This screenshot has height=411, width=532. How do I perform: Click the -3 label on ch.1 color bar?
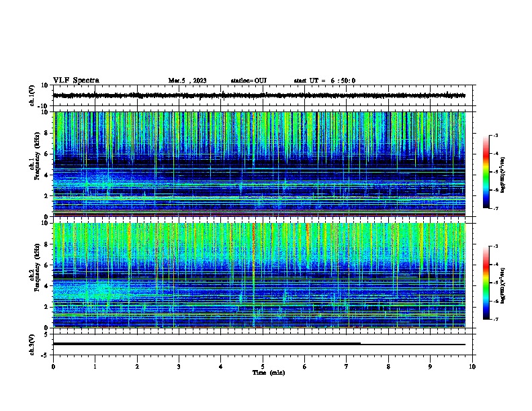click(x=495, y=135)
